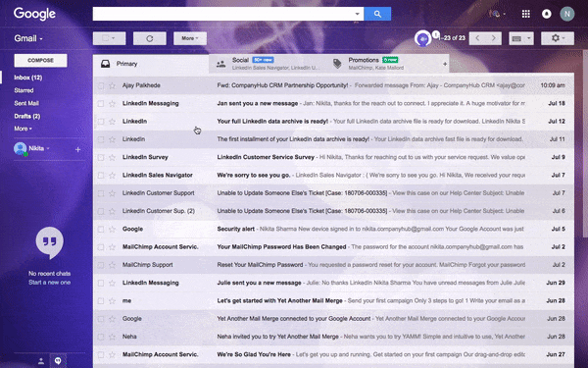Open 'Fwd: CompanyHub CRM Partnership Opportunity!' email
This screenshot has width=588, height=368.
pos(333,85)
